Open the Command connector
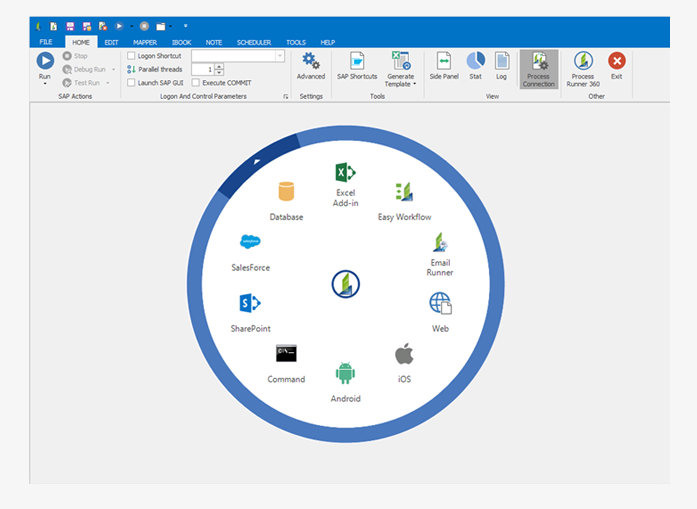Viewport: 697px width, 509px height. (286, 363)
